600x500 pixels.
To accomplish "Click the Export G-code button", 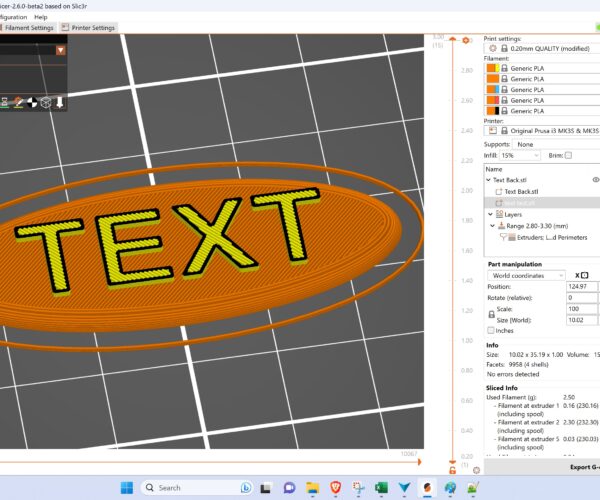I will [580, 466].
